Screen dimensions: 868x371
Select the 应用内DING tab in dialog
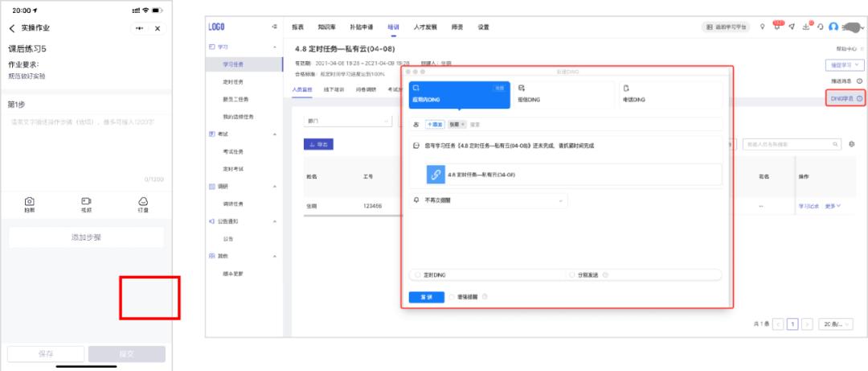click(x=460, y=95)
